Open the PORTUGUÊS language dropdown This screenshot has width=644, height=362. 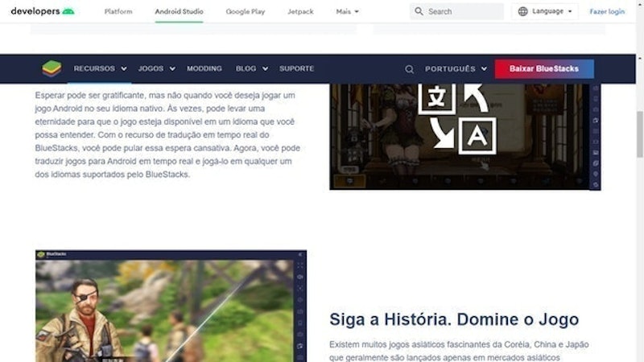pyautogui.click(x=456, y=69)
